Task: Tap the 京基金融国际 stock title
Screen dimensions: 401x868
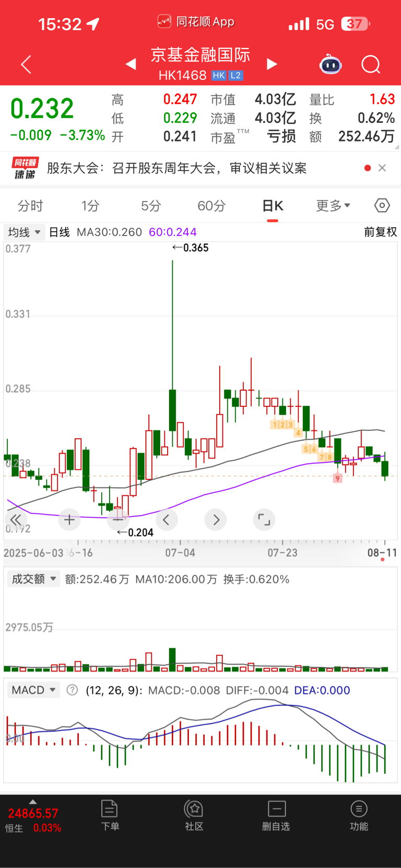Action: click(x=200, y=55)
